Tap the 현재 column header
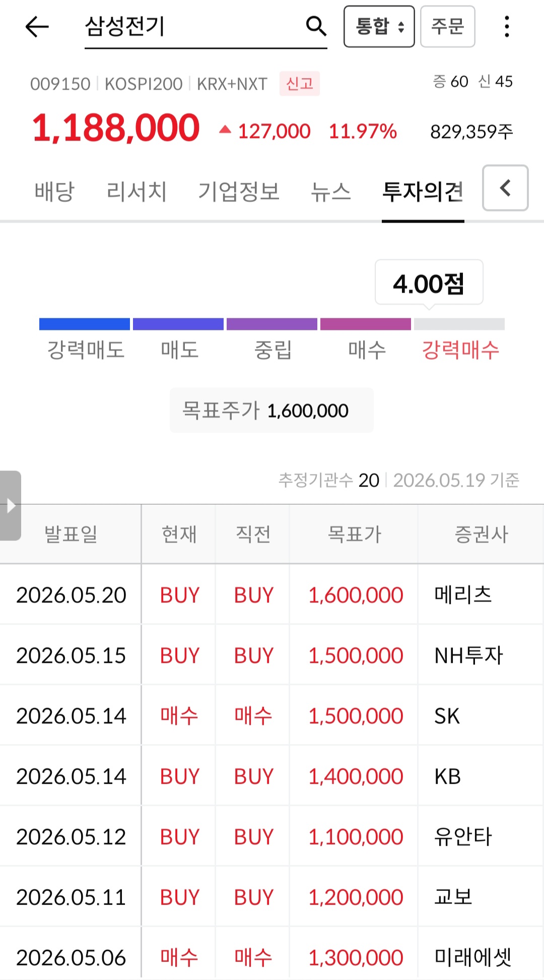The height and width of the screenshot is (980, 544). (179, 534)
